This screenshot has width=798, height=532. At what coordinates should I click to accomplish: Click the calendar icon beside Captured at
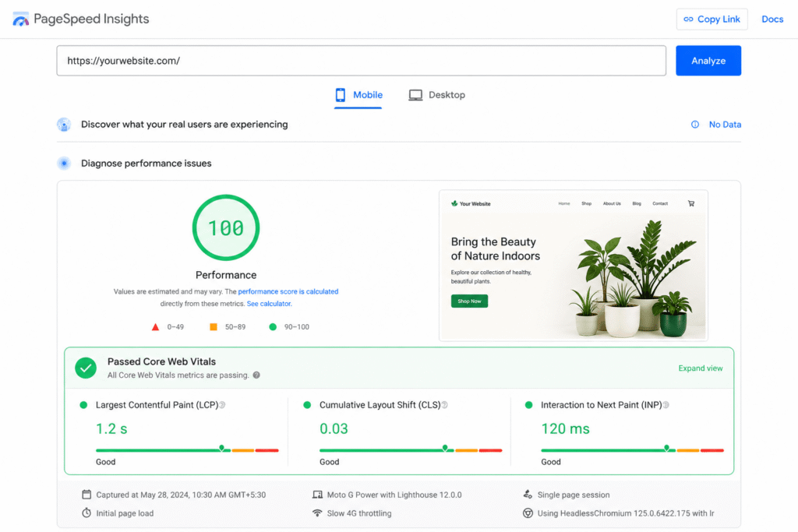pos(87,495)
